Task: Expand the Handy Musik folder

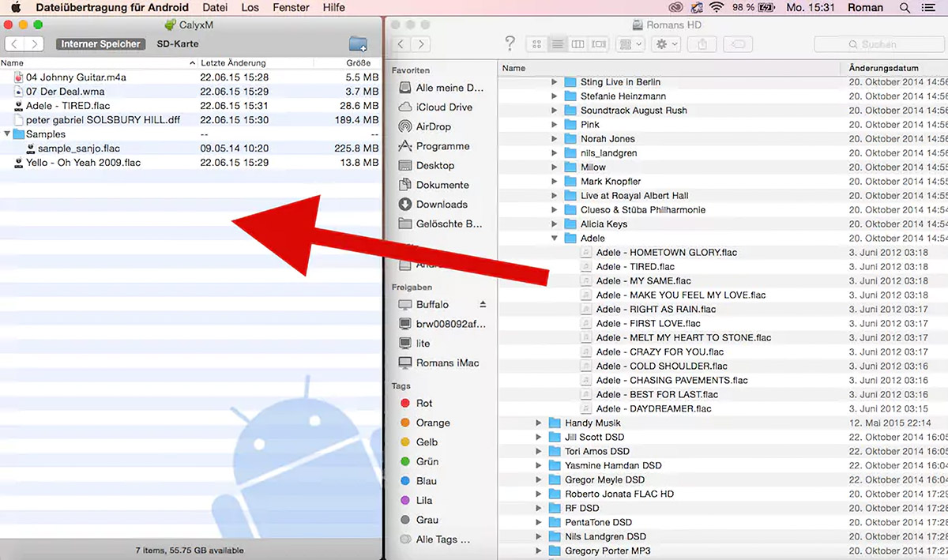Action: [x=538, y=423]
